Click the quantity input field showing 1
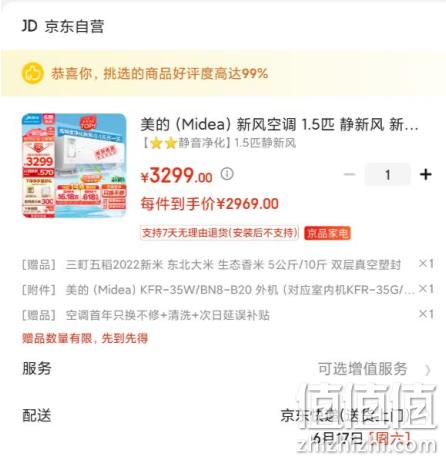This screenshot has width=446, height=462. (388, 174)
